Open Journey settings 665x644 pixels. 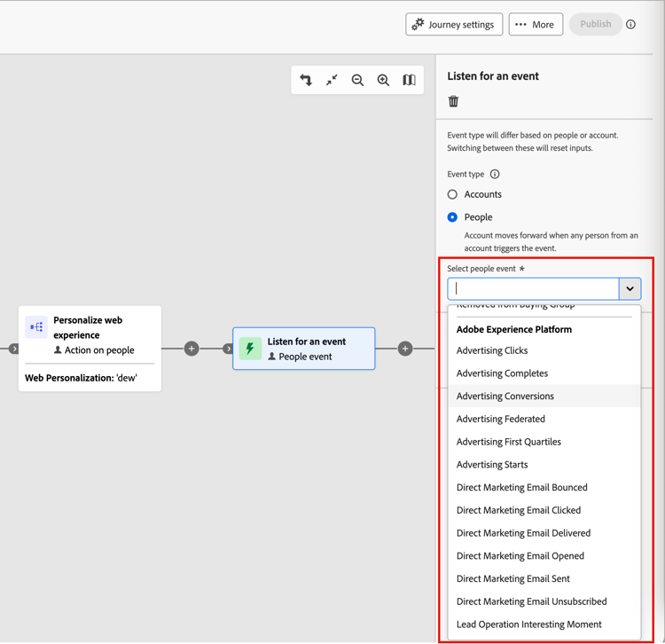point(454,24)
